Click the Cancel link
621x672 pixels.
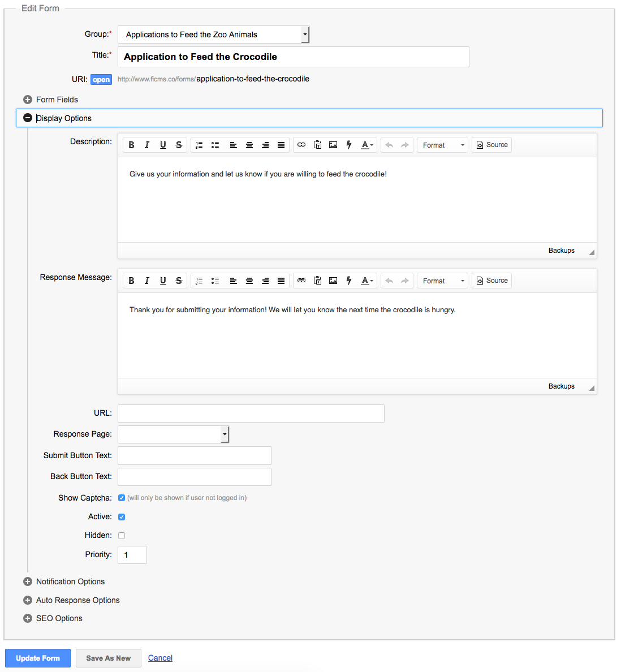pos(160,658)
